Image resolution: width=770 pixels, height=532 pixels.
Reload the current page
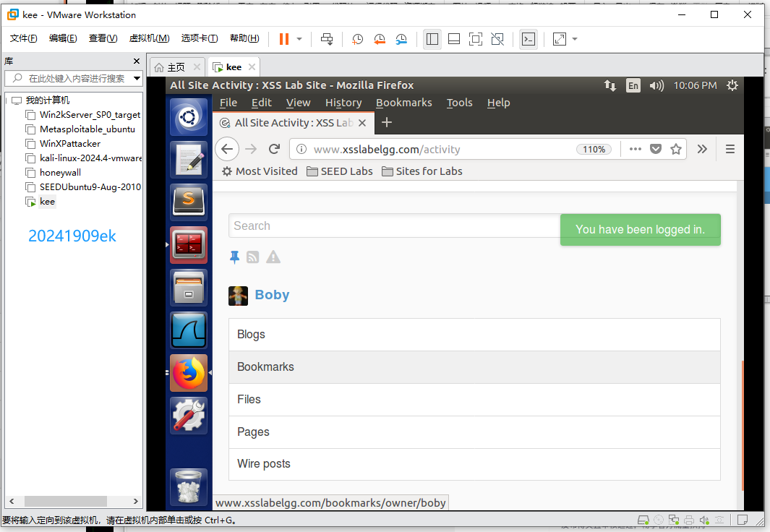pos(275,149)
